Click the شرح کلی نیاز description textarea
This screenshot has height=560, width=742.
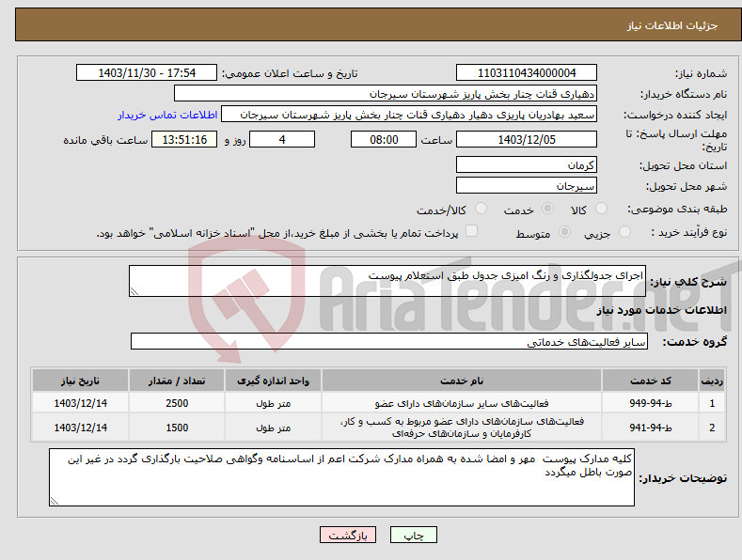click(387, 281)
